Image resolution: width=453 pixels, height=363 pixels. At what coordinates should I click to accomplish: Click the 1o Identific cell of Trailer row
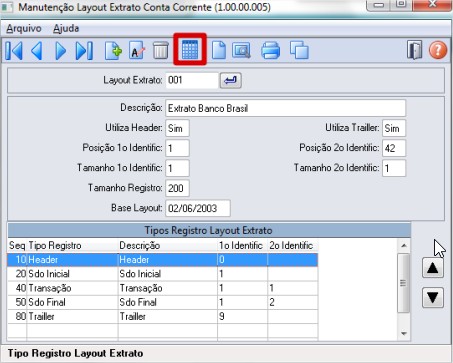(x=242, y=316)
